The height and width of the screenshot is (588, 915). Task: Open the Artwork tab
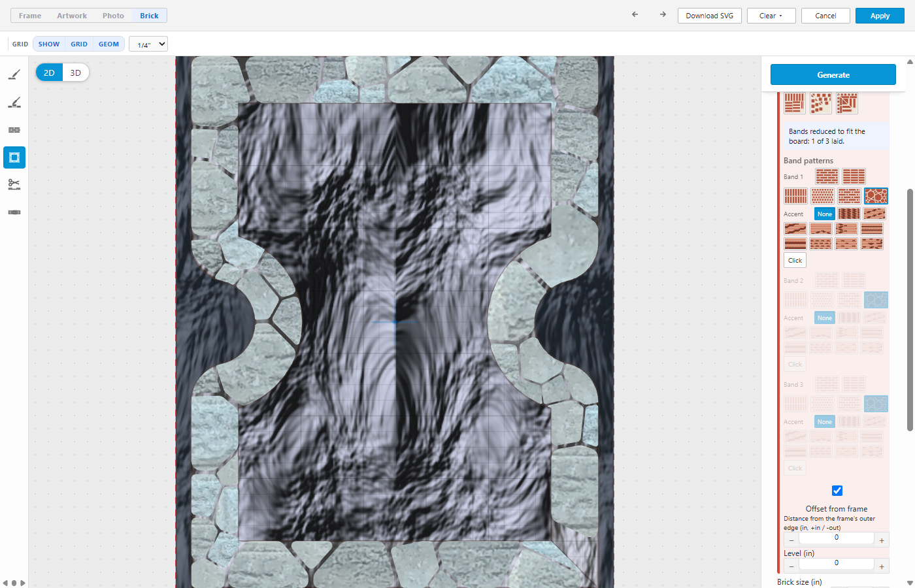click(72, 16)
